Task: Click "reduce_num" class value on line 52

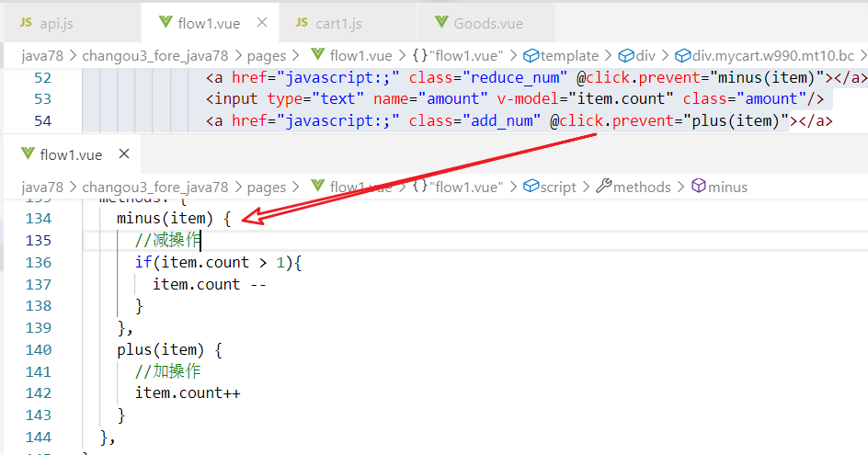Action: 514,78
